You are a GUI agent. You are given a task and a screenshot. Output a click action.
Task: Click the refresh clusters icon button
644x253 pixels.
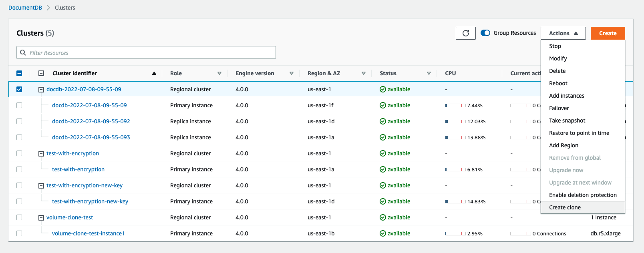465,33
